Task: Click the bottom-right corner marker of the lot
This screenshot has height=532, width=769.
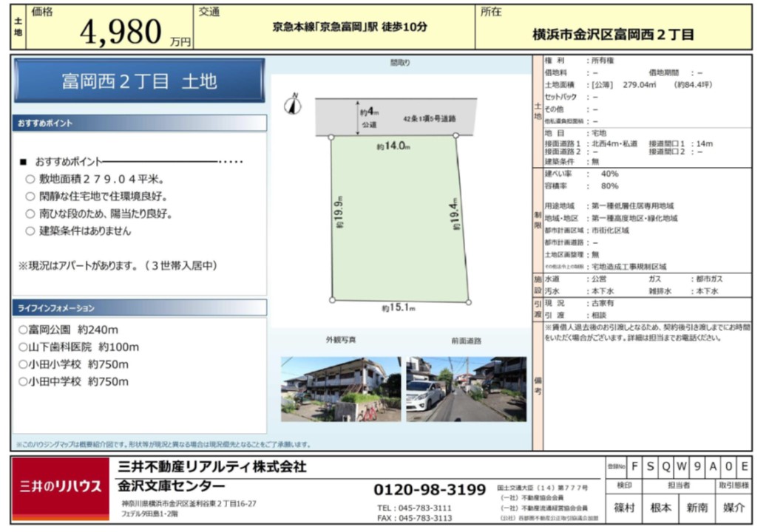Action: pyautogui.click(x=469, y=301)
